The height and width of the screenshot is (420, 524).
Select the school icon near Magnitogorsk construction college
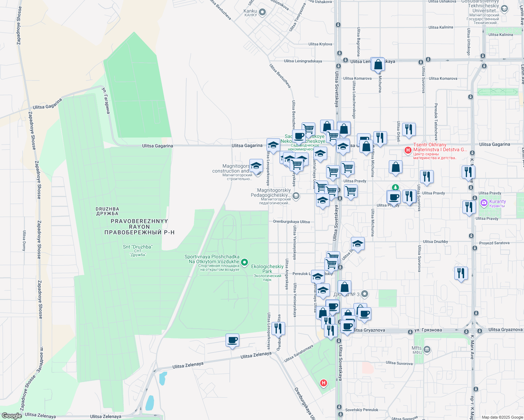(x=256, y=166)
